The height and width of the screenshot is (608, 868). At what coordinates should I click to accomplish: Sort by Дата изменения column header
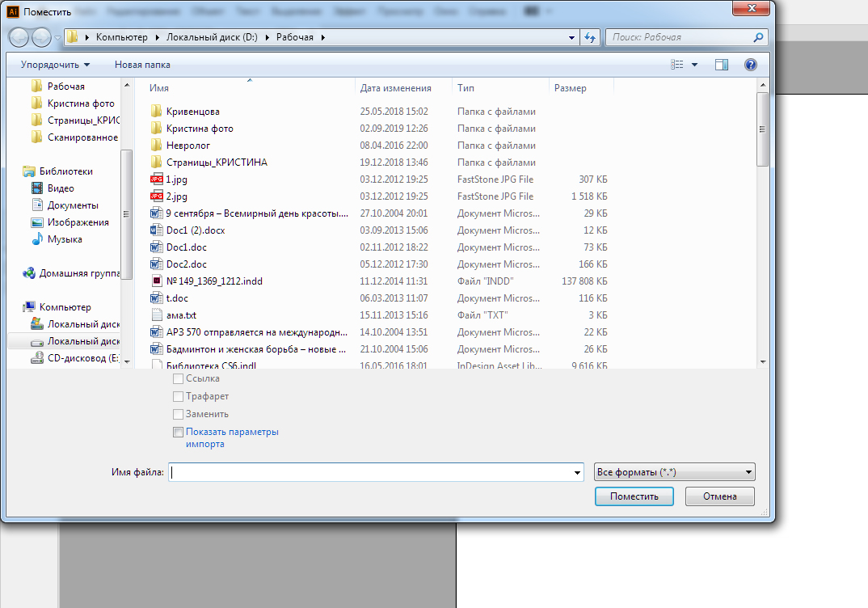coord(395,88)
